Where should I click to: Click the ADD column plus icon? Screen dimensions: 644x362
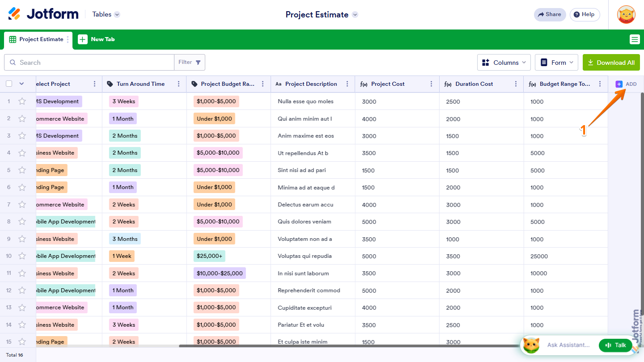click(x=619, y=84)
